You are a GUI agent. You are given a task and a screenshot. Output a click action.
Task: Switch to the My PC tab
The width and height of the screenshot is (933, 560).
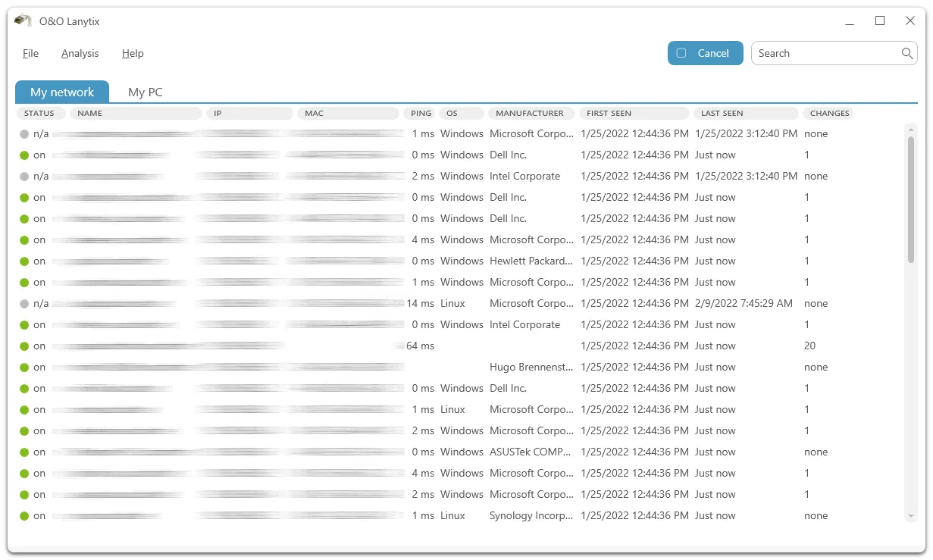pos(146,92)
